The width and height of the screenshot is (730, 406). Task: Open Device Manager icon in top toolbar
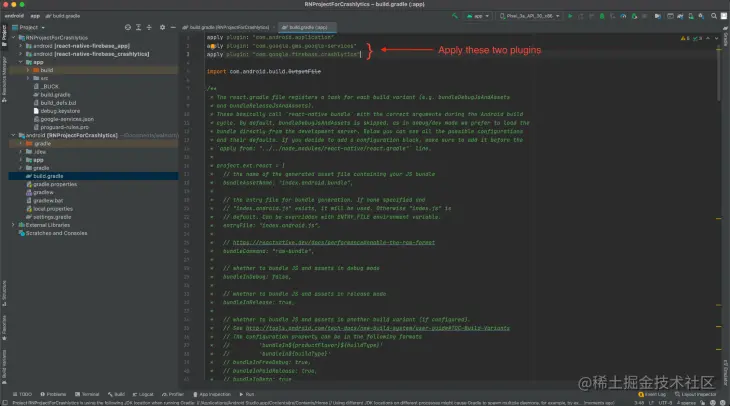pos(691,16)
